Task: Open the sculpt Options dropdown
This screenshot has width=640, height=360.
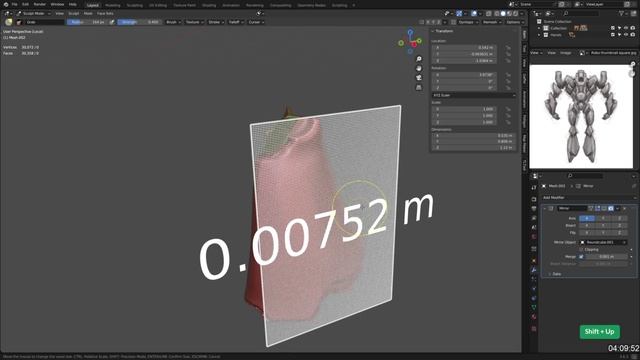Action: pyautogui.click(x=515, y=22)
